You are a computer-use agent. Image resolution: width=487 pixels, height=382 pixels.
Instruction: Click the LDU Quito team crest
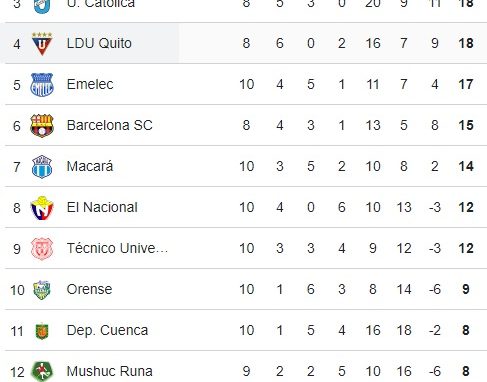[x=42, y=43]
